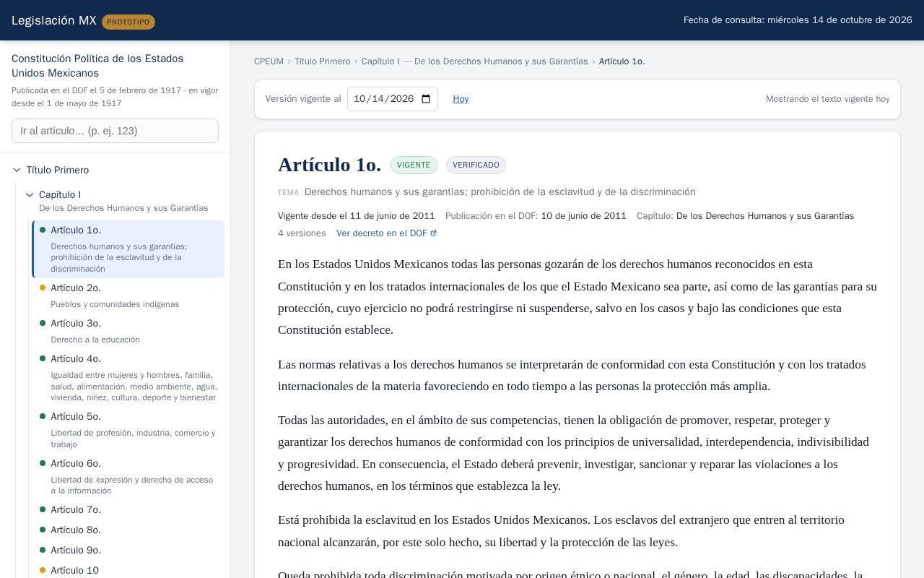Click the 'Ir al artículo…' search box
The image size is (924, 578).
(x=115, y=131)
